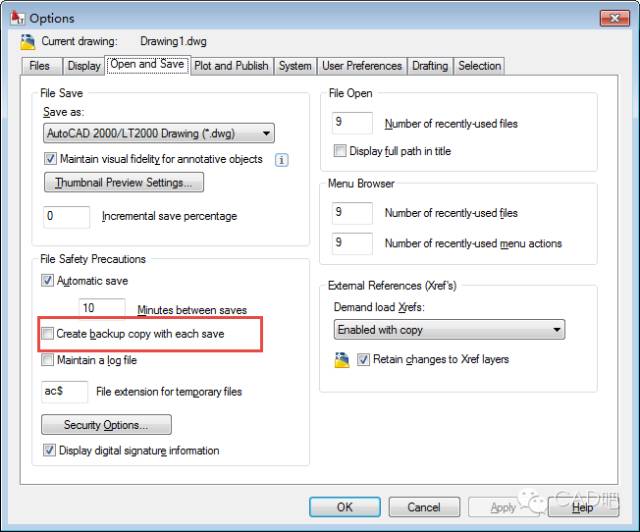Open Security Options
Screen dimensions: 640x532
tap(108, 425)
